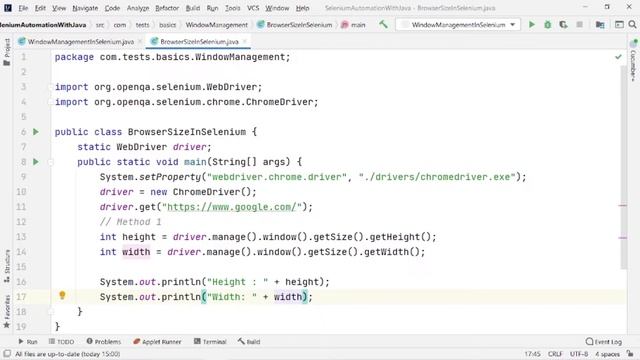Screen dimensions: 640x360
Task: Open the Event Log button
Action: (604, 342)
